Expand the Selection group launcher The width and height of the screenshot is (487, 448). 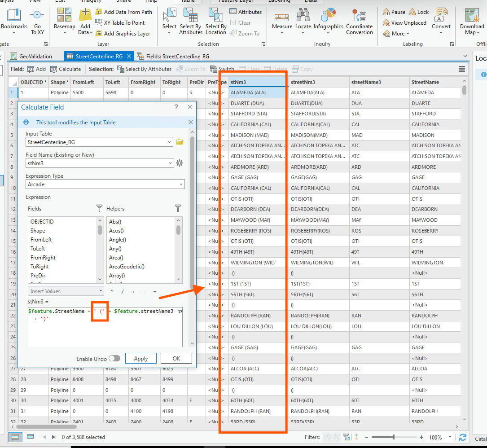263,44
